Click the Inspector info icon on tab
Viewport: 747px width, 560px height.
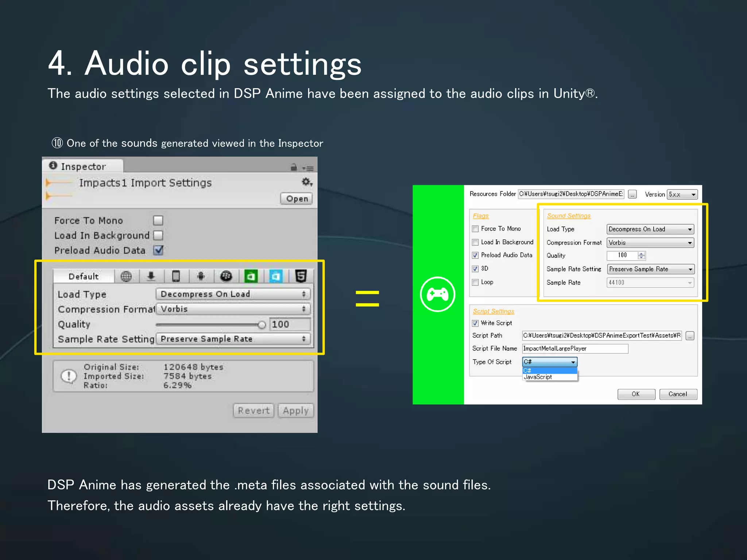pos(53,166)
